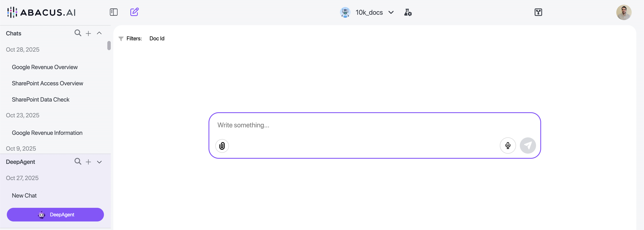Create a new chat with the plus icon
This screenshot has width=644, height=230.
pyautogui.click(x=88, y=33)
